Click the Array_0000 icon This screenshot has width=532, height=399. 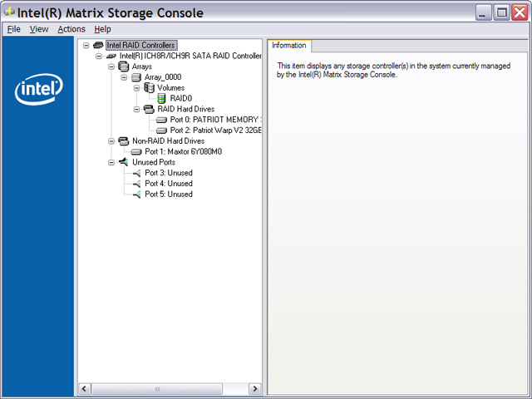point(136,77)
